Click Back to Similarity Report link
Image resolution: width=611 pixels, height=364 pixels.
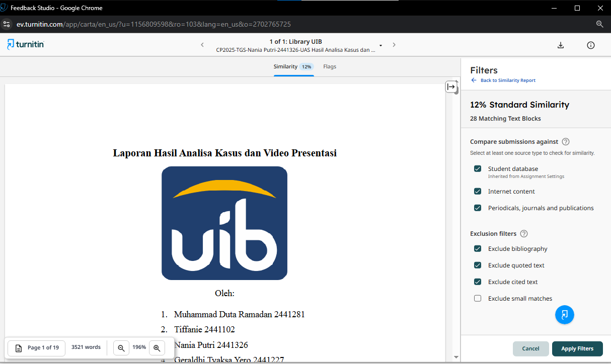click(x=503, y=80)
